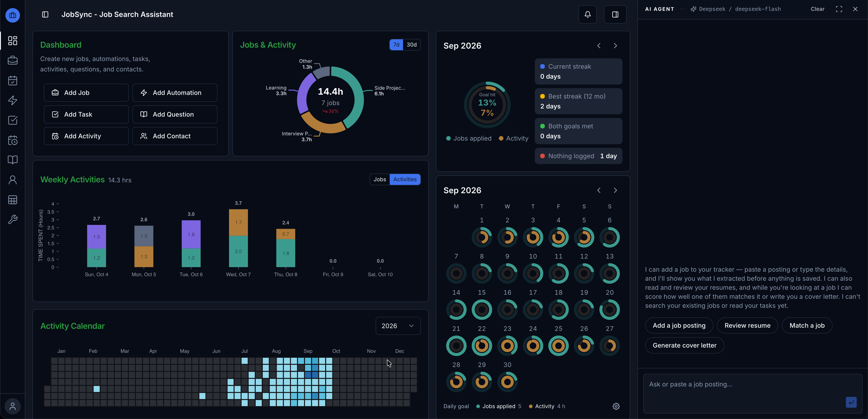Viewport: 868px width, 419px height.
Task: Choose Generate cover letter suggestion
Action: point(684,345)
